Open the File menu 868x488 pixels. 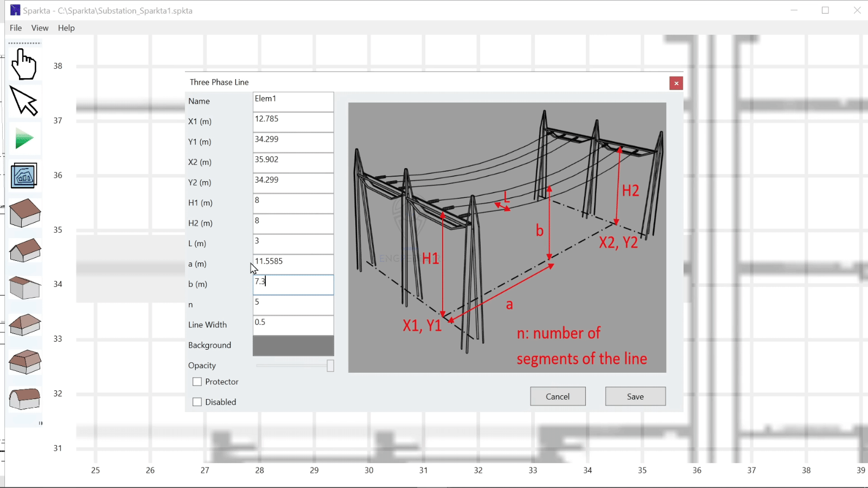coord(16,28)
